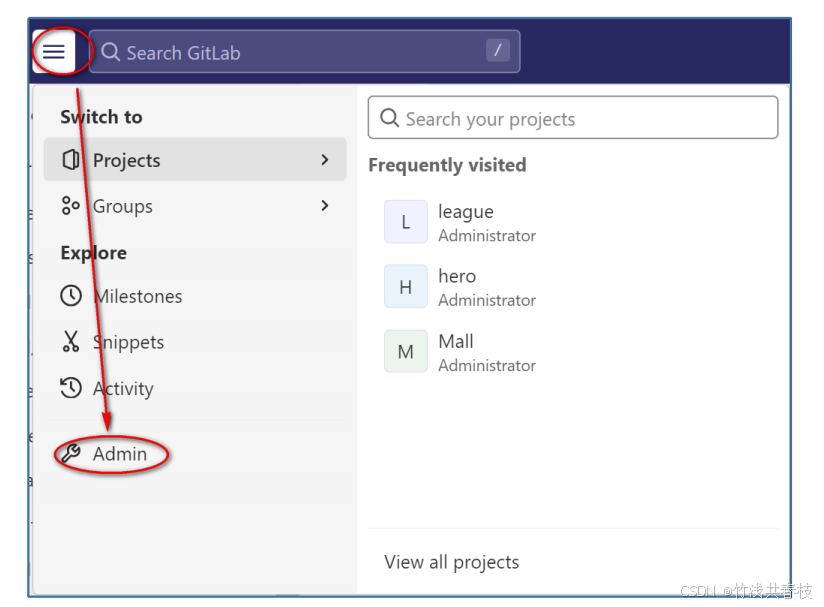Click the magnifier icon in Search GitLab
Viewport: 824px width, 607px height.
point(110,52)
